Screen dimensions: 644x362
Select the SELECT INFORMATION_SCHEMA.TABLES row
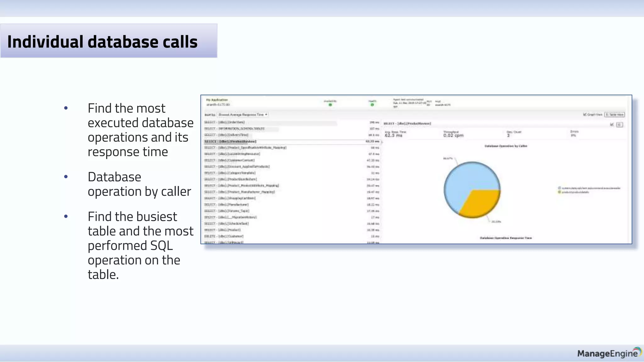point(292,129)
